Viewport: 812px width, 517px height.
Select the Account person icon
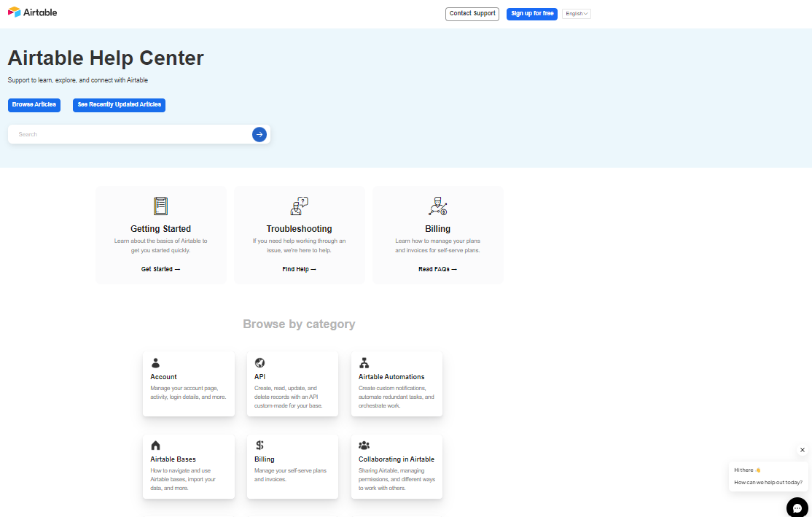click(155, 362)
